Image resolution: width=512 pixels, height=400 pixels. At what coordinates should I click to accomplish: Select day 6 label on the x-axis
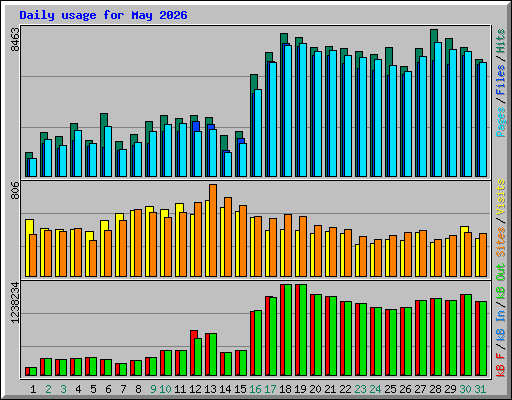tap(108, 389)
